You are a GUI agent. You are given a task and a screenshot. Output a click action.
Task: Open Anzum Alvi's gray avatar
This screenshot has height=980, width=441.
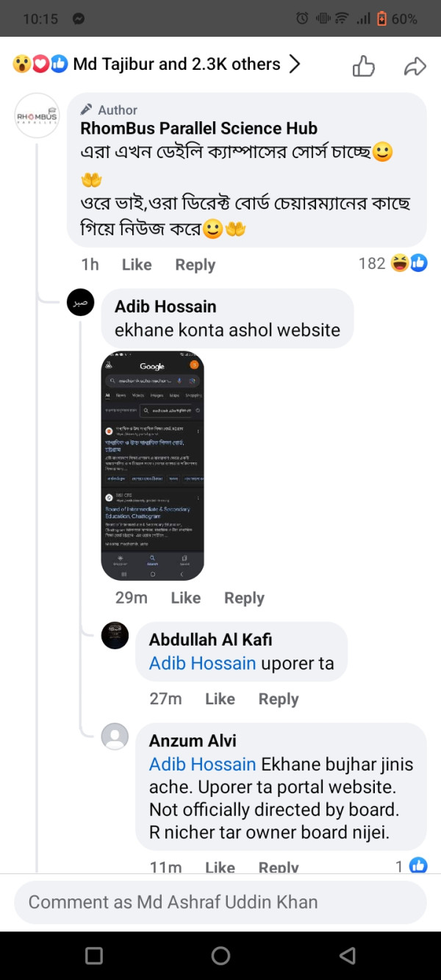pos(115,737)
